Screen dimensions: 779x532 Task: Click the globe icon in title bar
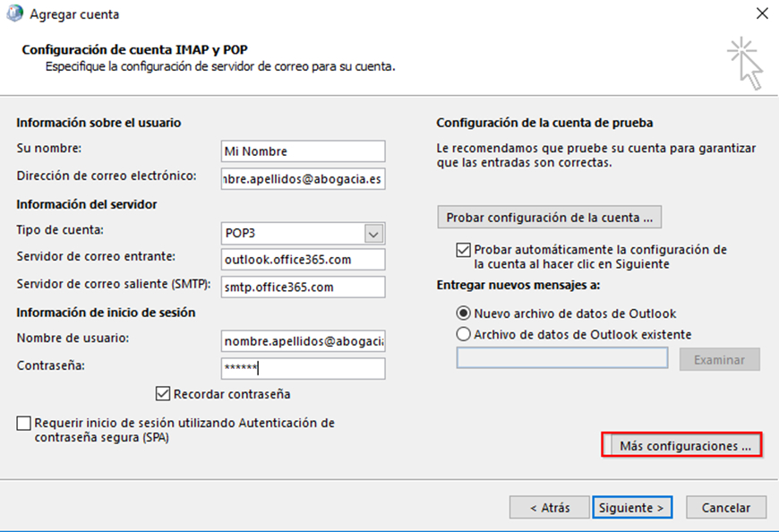coord(15,14)
